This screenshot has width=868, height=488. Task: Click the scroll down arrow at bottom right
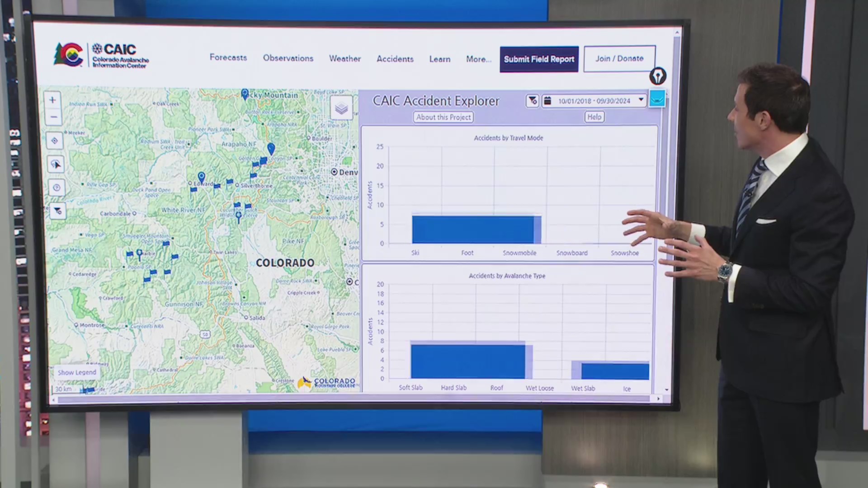pyautogui.click(x=666, y=389)
